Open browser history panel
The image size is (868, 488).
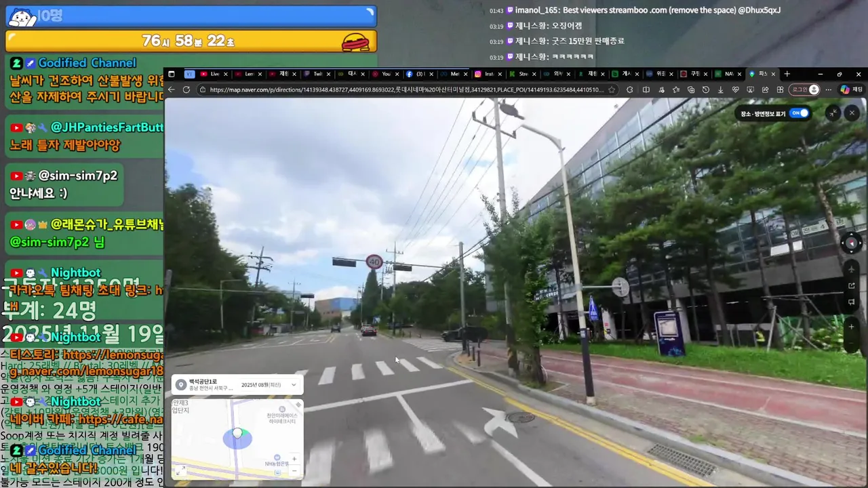(706, 89)
